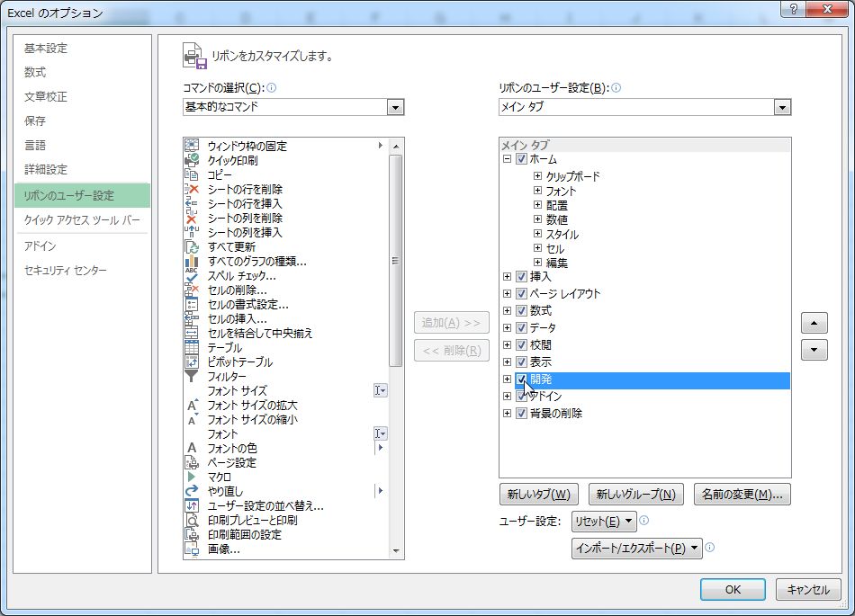This screenshot has width=855, height=616.
Task: Uncheck the ホーム tab checkbox
Action: 521,159
